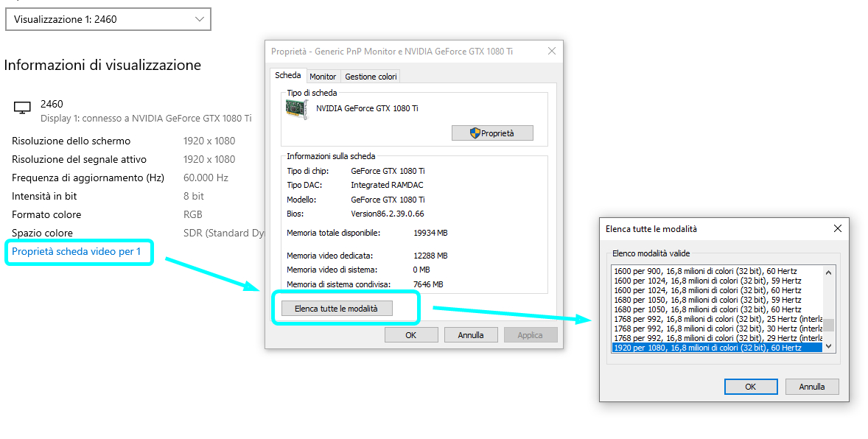Image resolution: width=868 pixels, height=439 pixels.
Task: Confirm with OK in Proprietà dialog
Action: (410, 335)
